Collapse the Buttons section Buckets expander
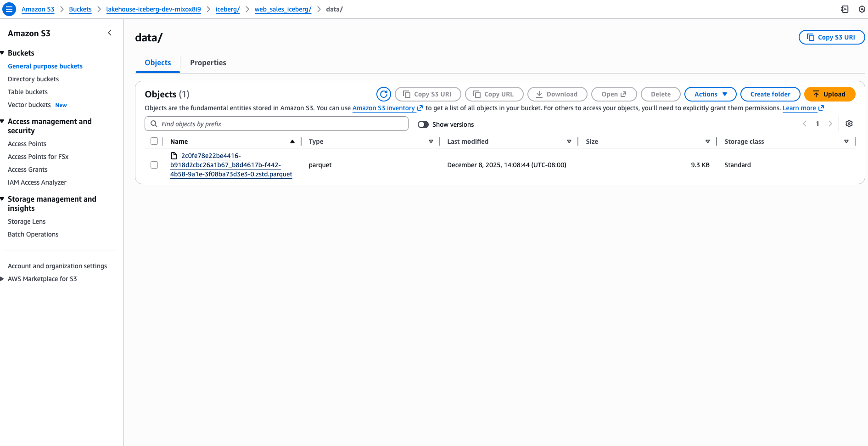 point(3,53)
